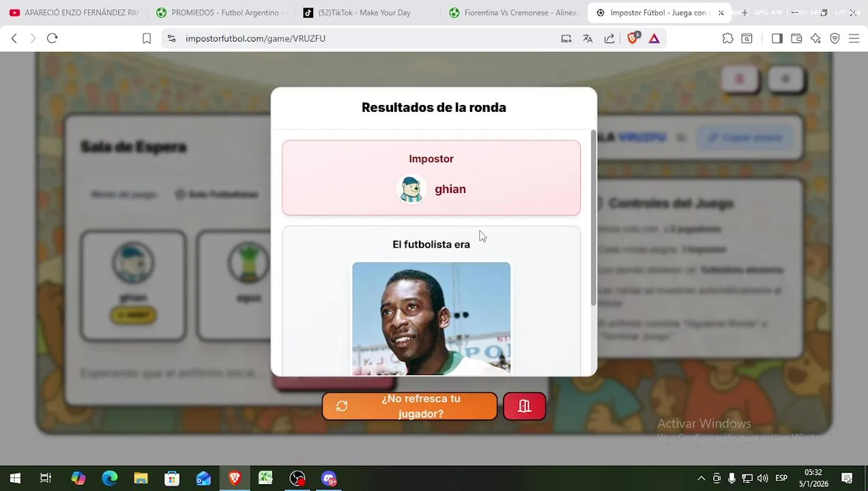This screenshot has width=868, height=491.
Task: Click the install app icon in address bar
Action: point(566,39)
